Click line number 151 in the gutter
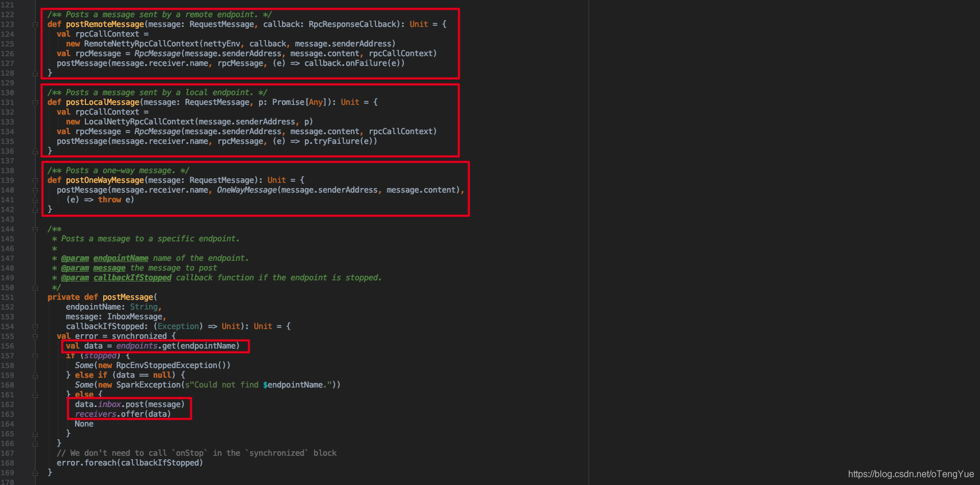Viewport: 980px width, 485px height. click(7, 298)
